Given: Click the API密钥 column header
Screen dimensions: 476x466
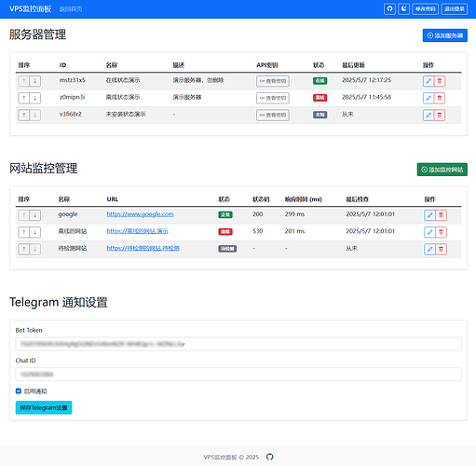Looking at the screenshot, I should (x=267, y=65).
